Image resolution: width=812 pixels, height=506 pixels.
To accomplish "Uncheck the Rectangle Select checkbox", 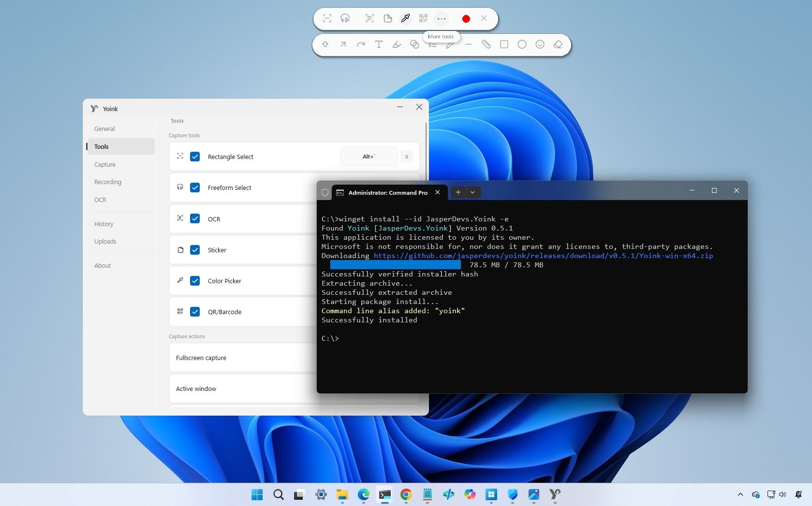I will (x=195, y=157).
